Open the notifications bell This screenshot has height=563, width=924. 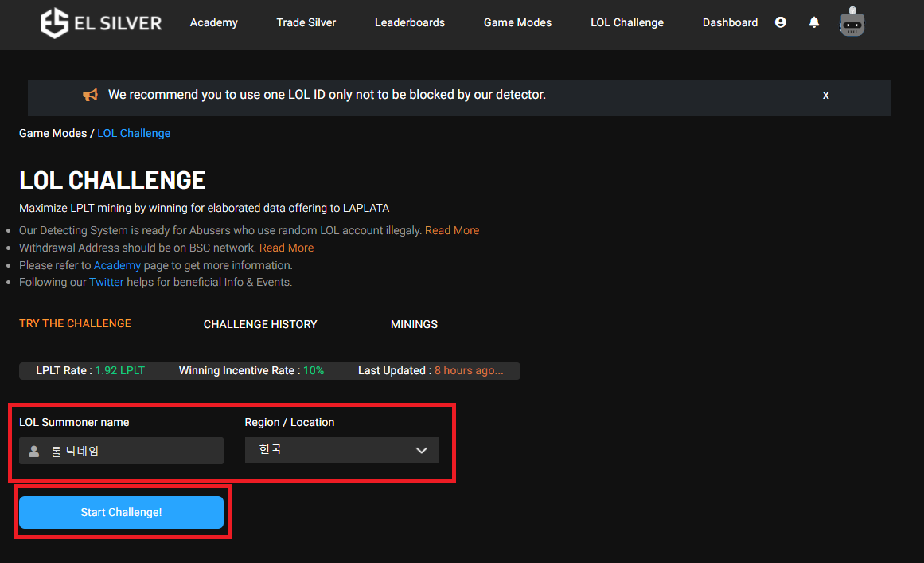[x=814, y=22]
